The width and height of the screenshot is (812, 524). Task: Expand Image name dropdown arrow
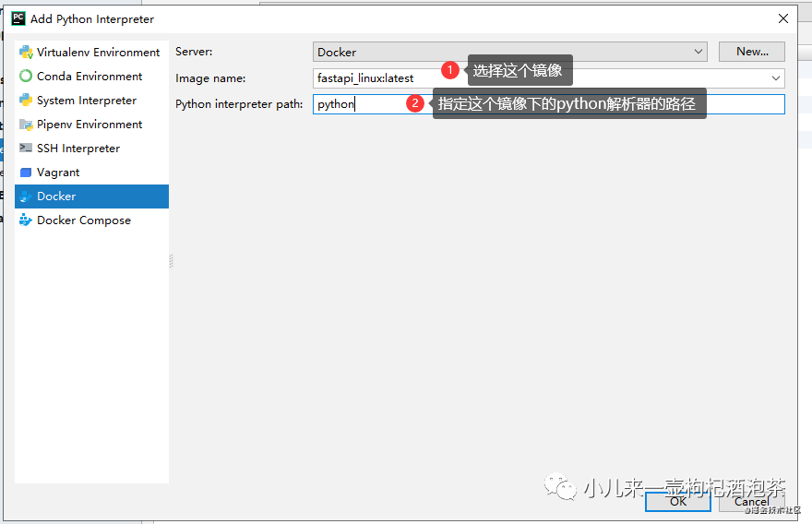tap(776, 78)
